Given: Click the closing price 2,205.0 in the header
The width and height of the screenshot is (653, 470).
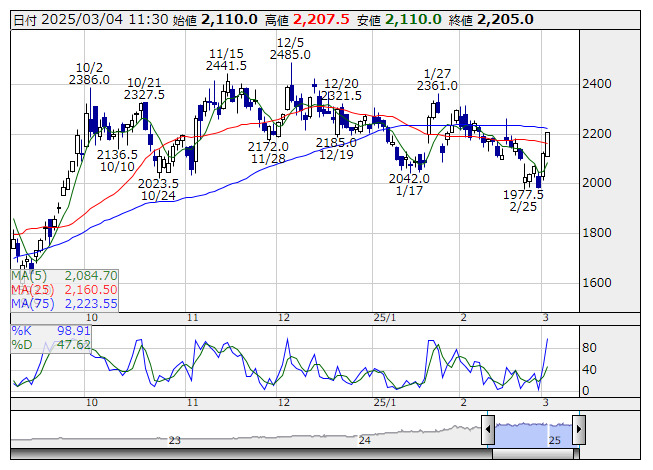Looking at the screenshot, I should (x=505, y=19).
